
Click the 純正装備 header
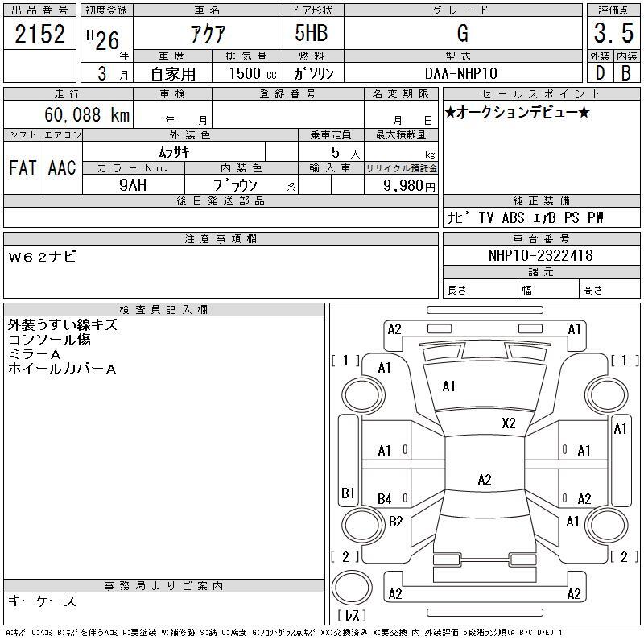(541, 200)
